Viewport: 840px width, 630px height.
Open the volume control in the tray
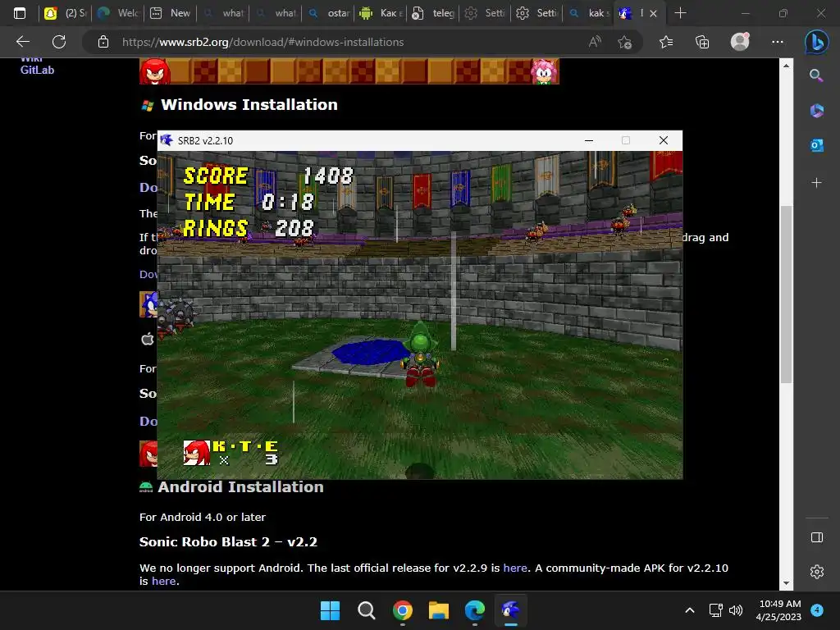(x=736, y=610)
